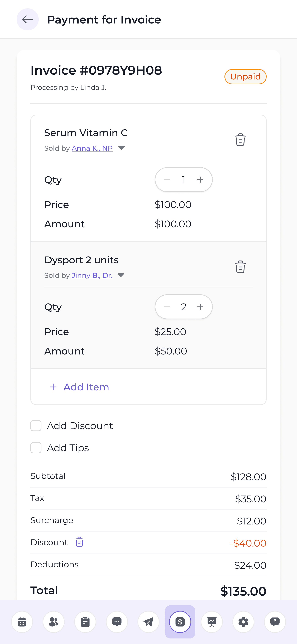Remove the Dysport 2 units item
Viewport: 297px width, 644px height.
[240, 267]
